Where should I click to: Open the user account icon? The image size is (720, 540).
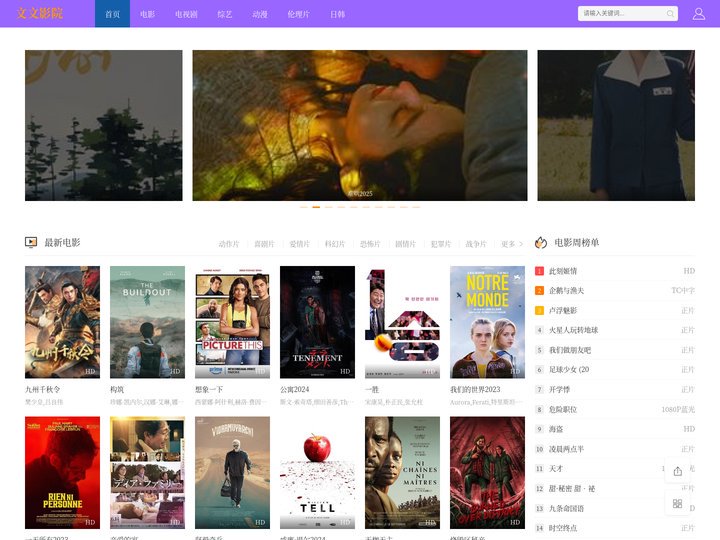(x=698, y=14)
